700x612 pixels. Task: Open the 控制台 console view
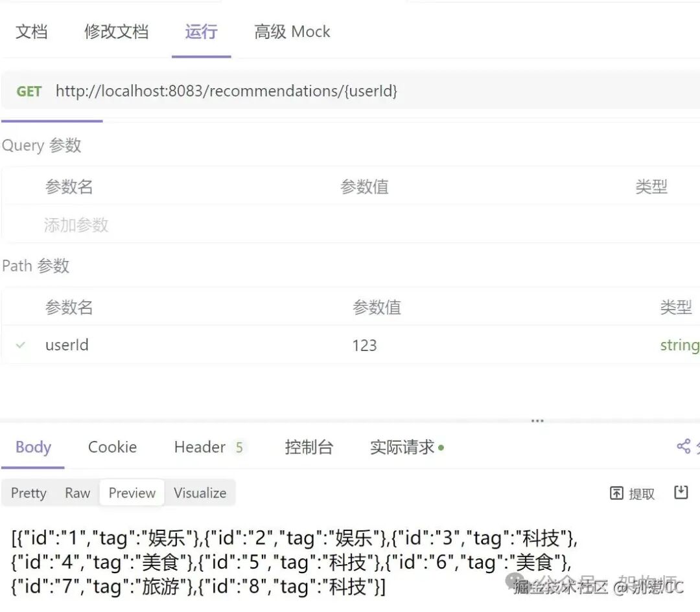[x=309, y=447]
